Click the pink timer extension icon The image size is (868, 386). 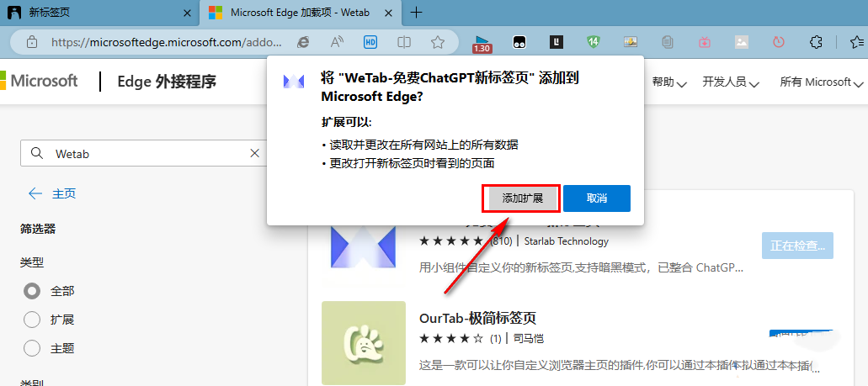(779, 41)
